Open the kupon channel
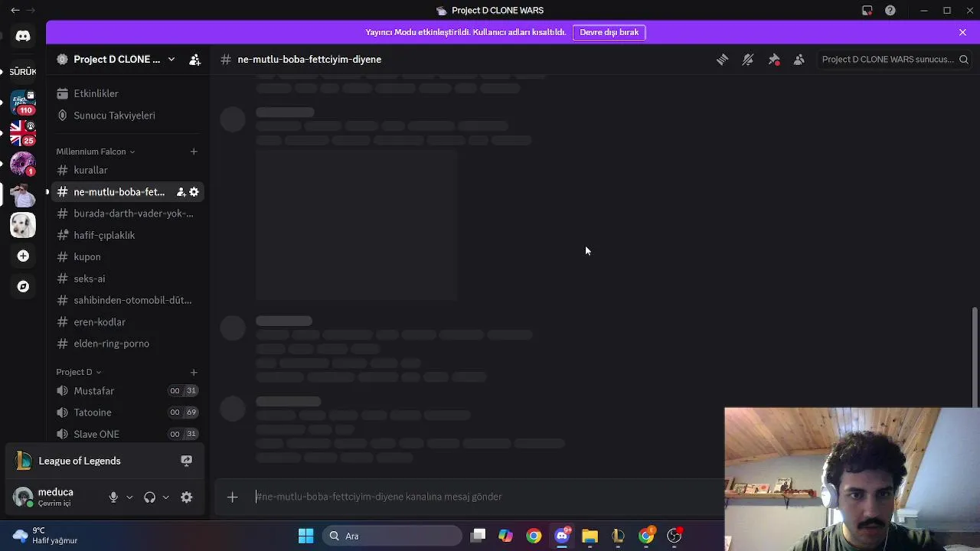 point(127,256)
